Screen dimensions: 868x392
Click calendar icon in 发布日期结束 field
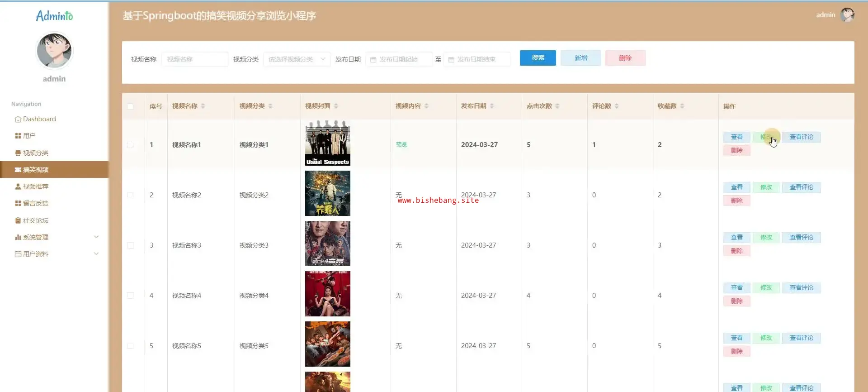[x=451, y=59]
